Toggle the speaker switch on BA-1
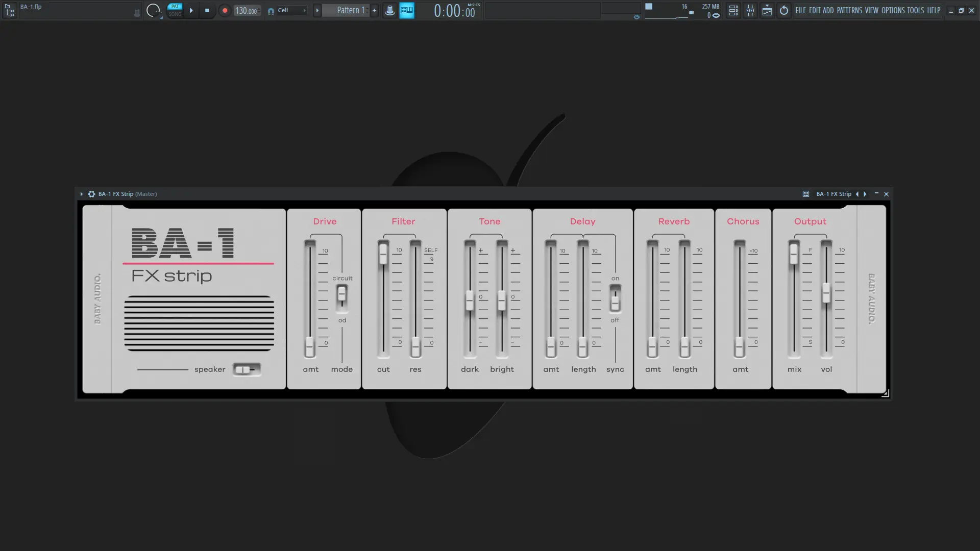This screenshot has width=980, height=551. 247,369
